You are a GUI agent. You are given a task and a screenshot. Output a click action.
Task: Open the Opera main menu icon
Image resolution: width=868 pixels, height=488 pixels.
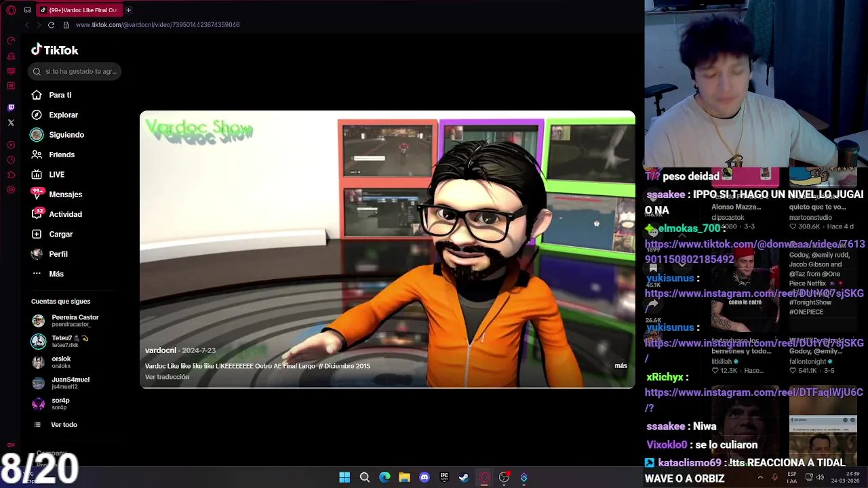coord(11,10)
